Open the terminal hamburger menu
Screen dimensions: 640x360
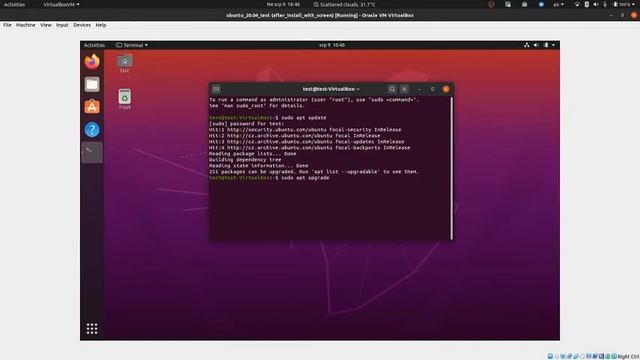tap(404, 89)
